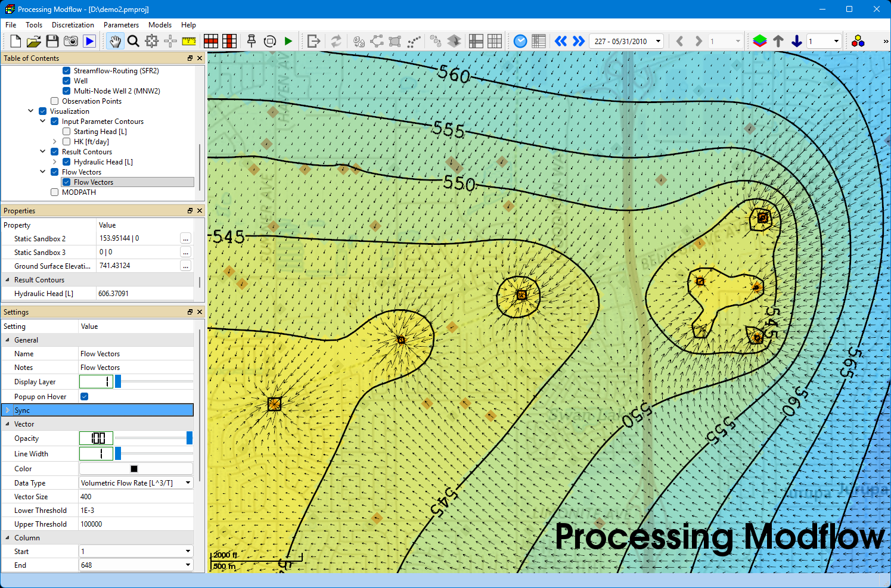
Task: Enable the HK [ft/day] checkbox
Action: click(67, 142)
